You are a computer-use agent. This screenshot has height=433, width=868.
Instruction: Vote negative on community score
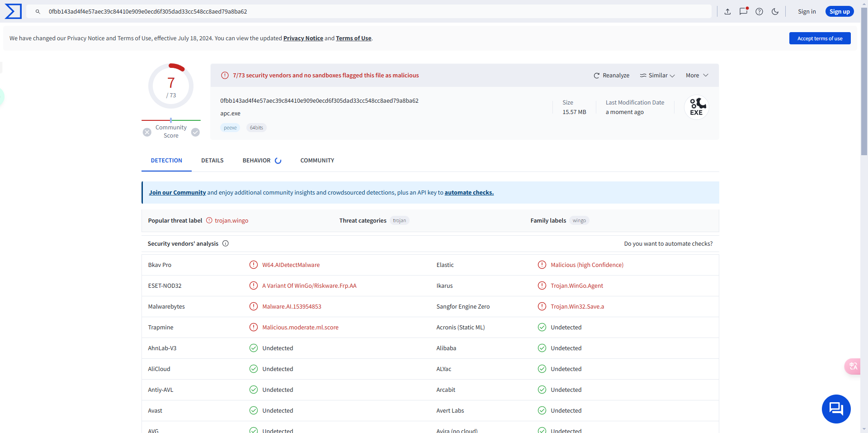coord(147,132)
